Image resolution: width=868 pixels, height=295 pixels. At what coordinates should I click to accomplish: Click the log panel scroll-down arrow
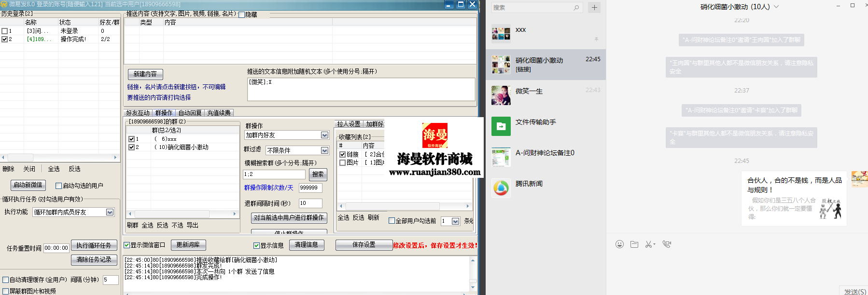coord(473,287)
